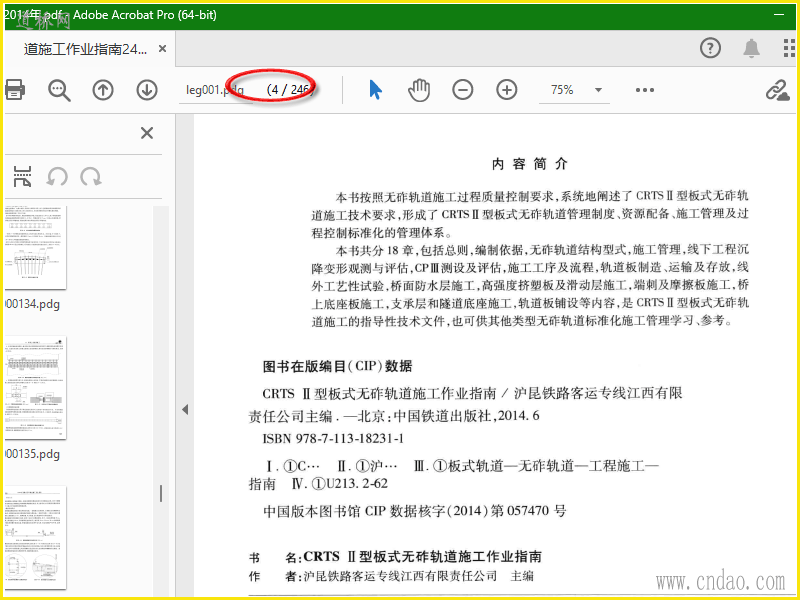Viewport: 800px width, 600px height.
Task: Open thumbnails panel options menu icon
Action: point(21,177)
